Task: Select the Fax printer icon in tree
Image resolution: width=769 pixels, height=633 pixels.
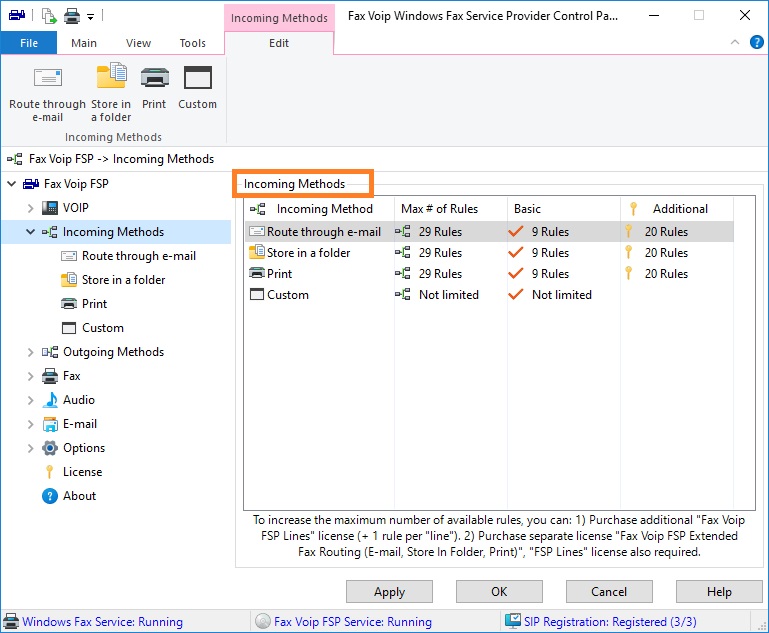Action: tap(50, 376)
